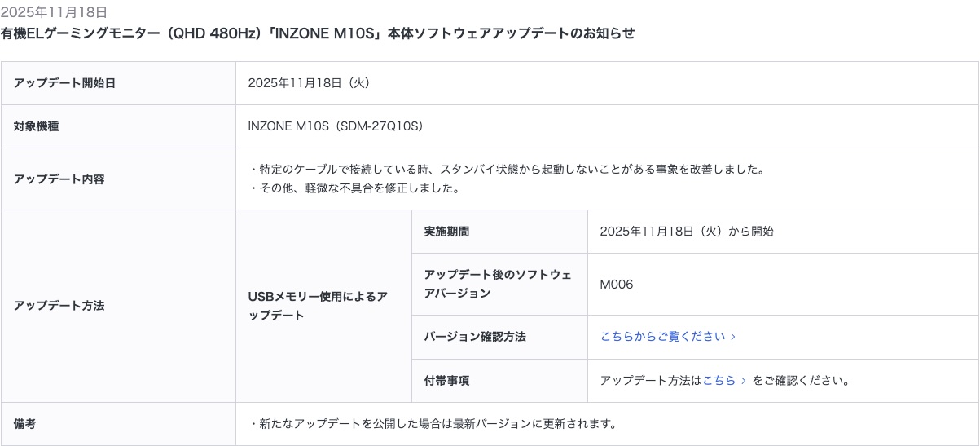Click the USBメモリー使用によるアップデート cell

(318, 306)
